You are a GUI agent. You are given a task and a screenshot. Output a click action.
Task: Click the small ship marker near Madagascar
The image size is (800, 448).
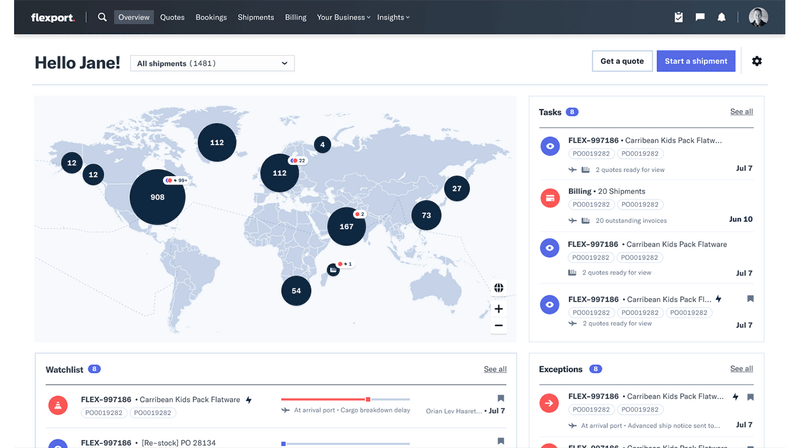pos(333,269)
